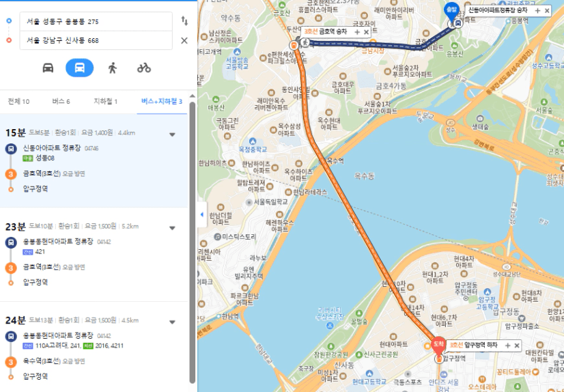The height and width of the screenshot is (392, 564).
Task: Open the 버스 6 tab
Action: pyautogui.click(x=61, y=102)
